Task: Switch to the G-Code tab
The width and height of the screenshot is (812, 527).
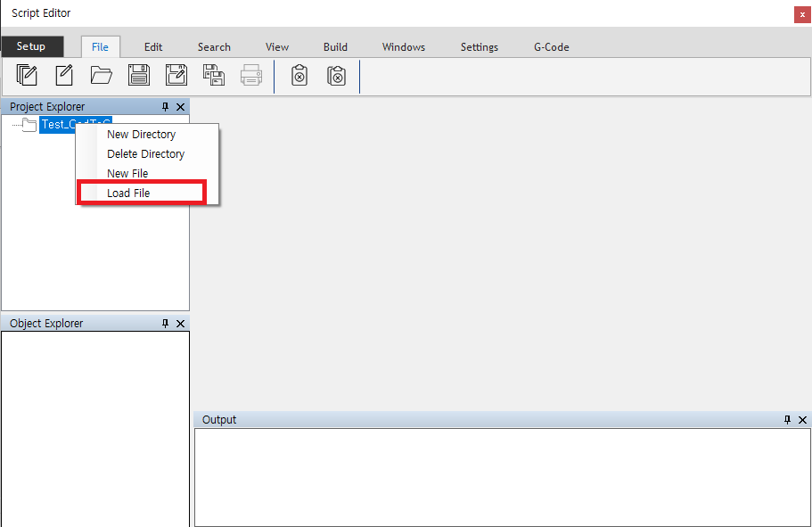Action: click(551, 47)
